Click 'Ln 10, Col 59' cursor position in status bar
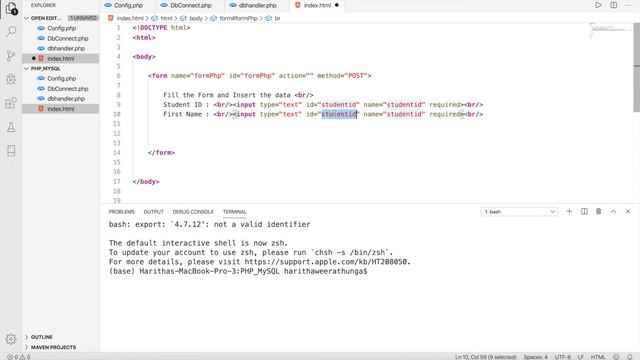The height and width of the screenshot is (360, 640). point(485,357)
